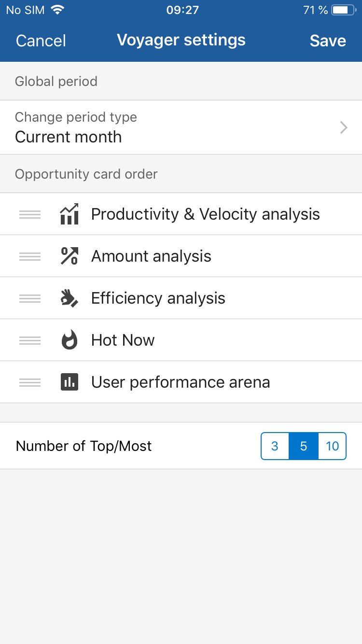Cancel Voyager settings changes
The height and width of the screenshot is (644, 362).
coord(41,41)
